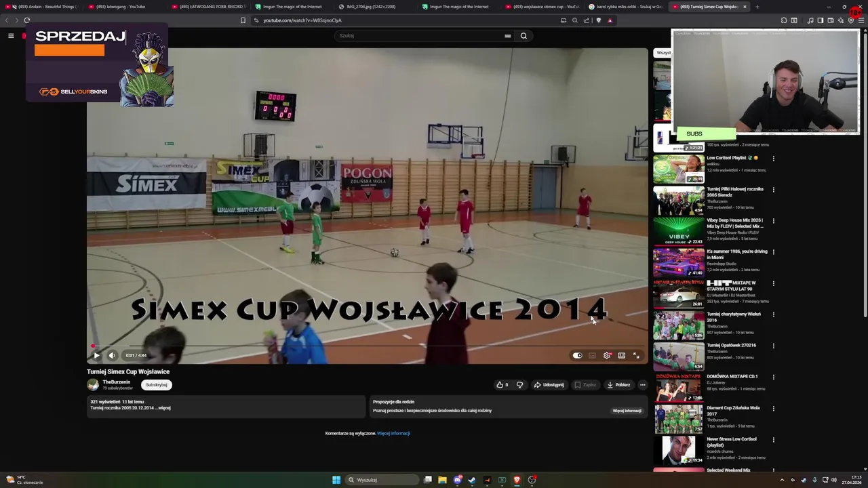Image resolution: width=868 pixels, height=488 pixels.
Task: Open the zoom magnifier icon in address bar
Action: (x=575, y=20)
